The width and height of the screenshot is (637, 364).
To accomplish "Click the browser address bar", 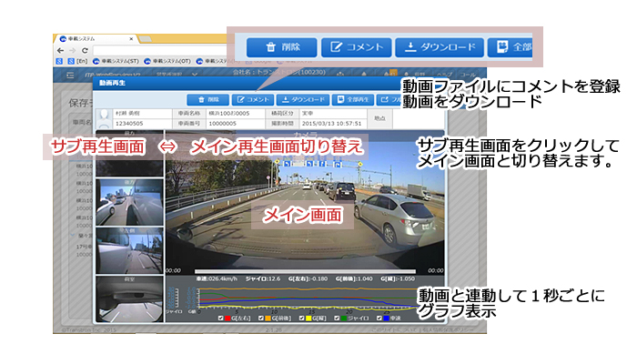I will click(x=159, y=50).
